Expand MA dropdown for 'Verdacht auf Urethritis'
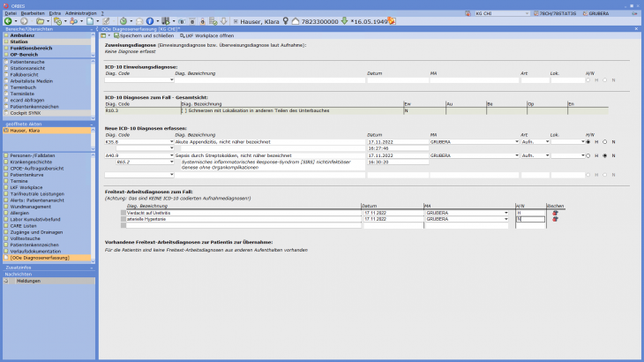Viewport: 644px width, 362px height. click(506, 213)
